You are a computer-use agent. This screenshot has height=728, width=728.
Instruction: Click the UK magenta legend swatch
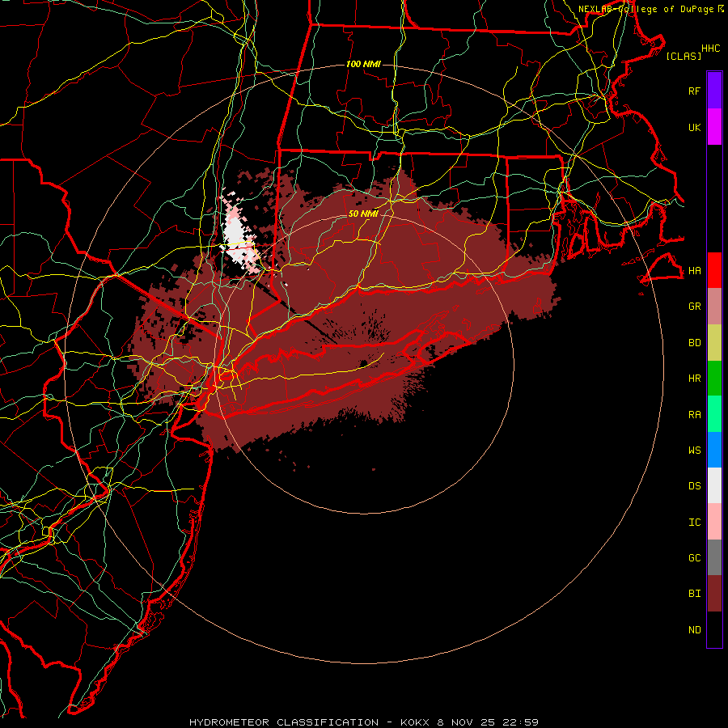coord(714,127)
